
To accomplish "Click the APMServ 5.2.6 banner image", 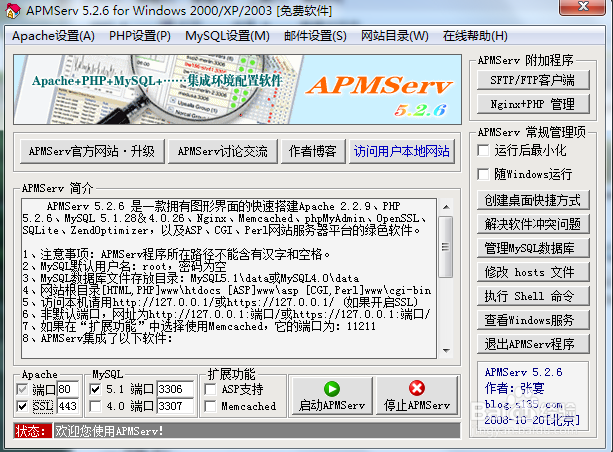I will 237,90.
